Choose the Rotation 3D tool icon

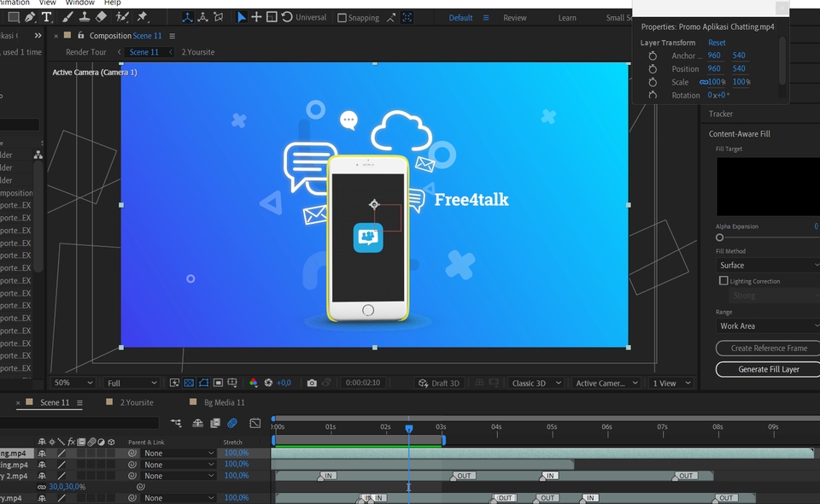tap(287, 17)
